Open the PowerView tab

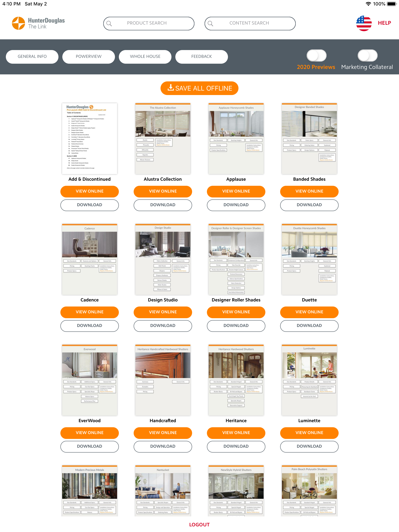tap(89, 56)
